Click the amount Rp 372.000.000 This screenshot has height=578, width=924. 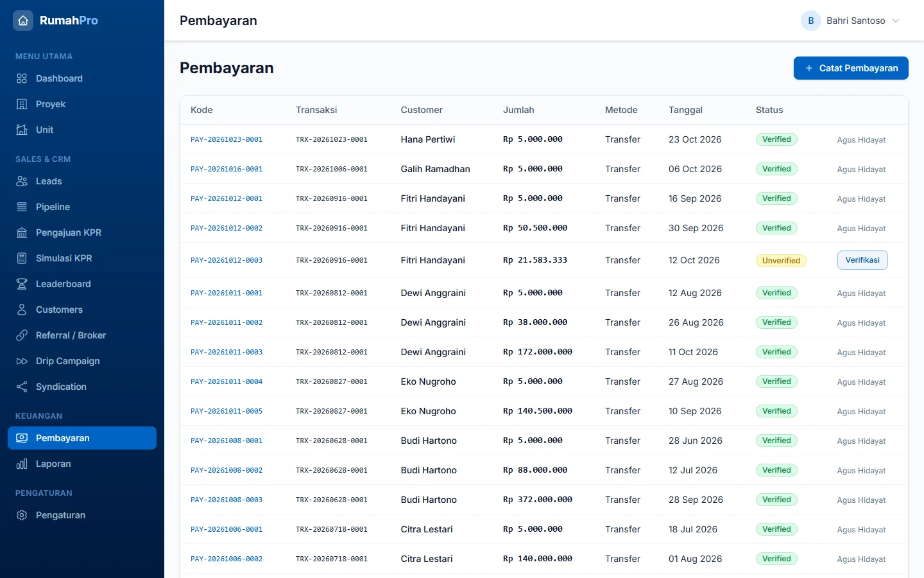[x=538, y=500]
